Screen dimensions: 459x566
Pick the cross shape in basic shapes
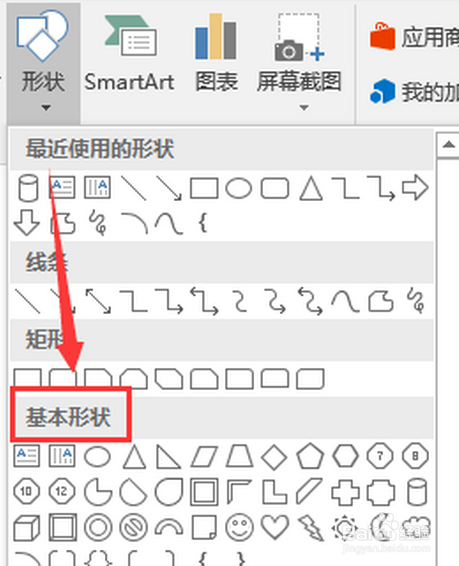[x=345, y=492]
